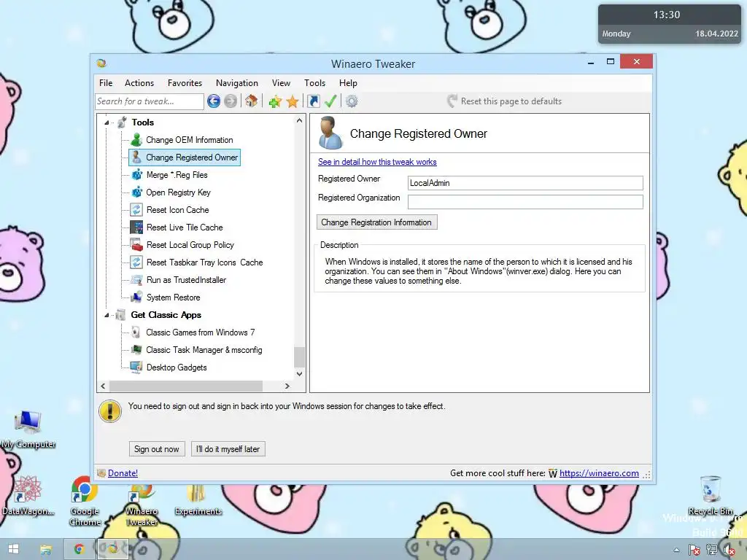The height and width of the screenshot is (560, 747).
Task: Select the Experiments desktop folder
Action: point(198,500)
